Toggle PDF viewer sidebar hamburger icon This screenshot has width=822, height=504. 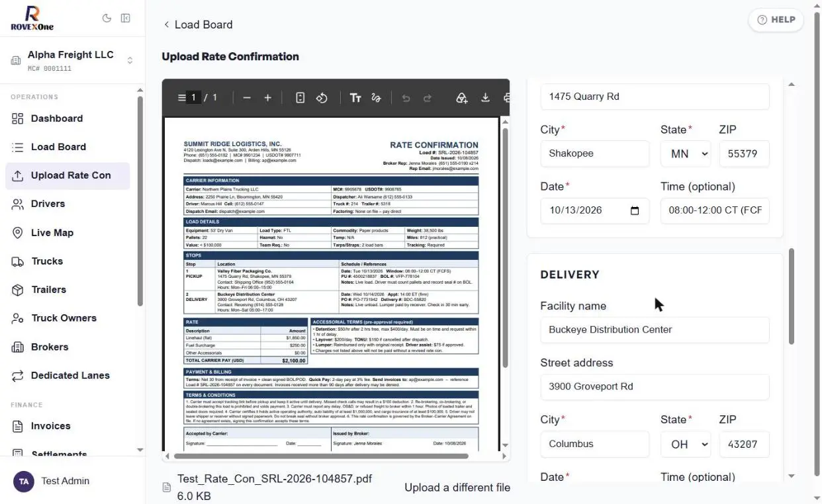click(181, 97)
